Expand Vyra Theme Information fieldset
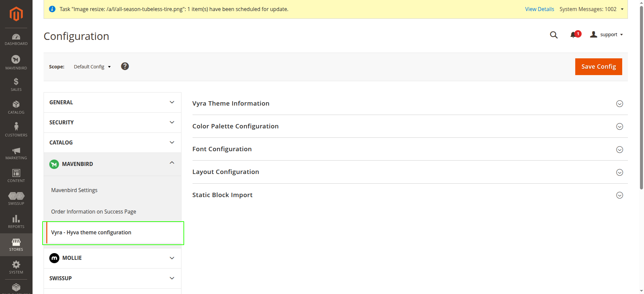Image resolution: width=644 pixels, height=294 pixels. (410, 104)
